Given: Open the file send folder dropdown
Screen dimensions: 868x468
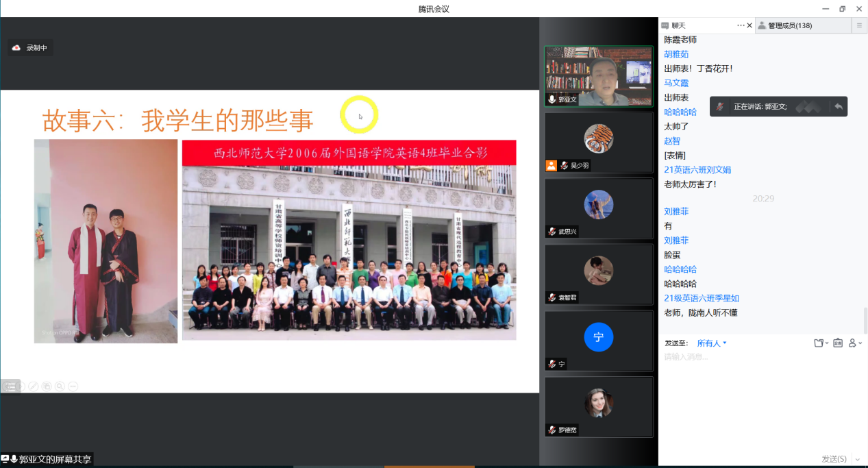Looking at the screenshot, I should [x=821, y=343].
